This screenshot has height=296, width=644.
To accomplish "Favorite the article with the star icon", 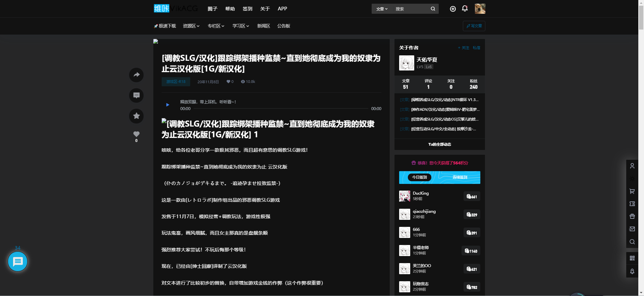I will (136, 116).
